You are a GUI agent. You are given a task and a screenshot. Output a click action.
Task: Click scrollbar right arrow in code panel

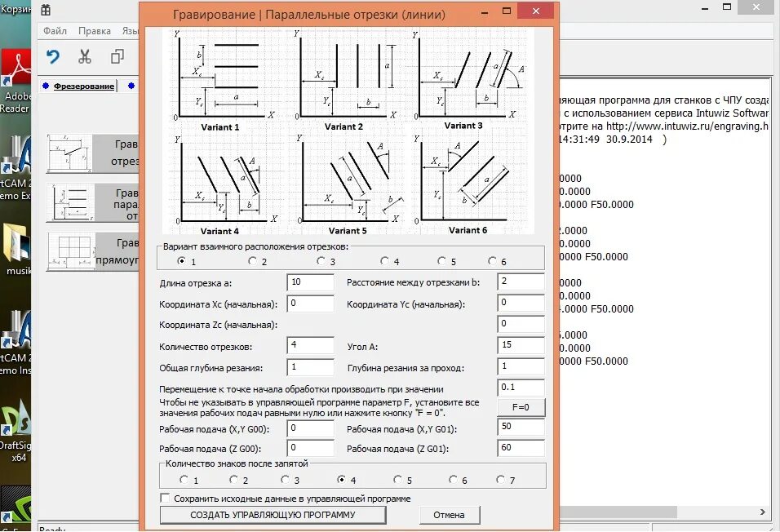tap(762, 512)
